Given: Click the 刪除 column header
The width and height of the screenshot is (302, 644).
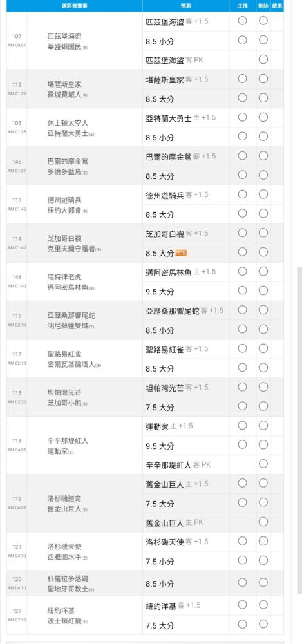Looking at the screenshot, I should 263,6.
